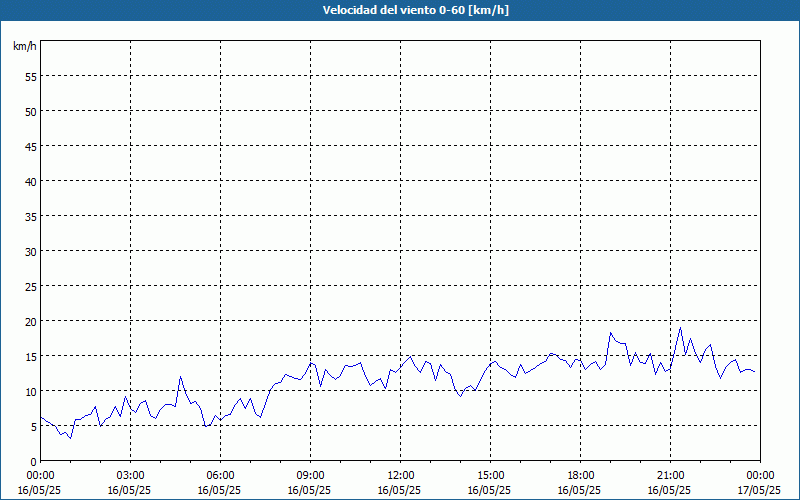Click the chart title 'Velocidad del viento 0-60 [km/h]'

pyautogui.click(x=415, y=10)
